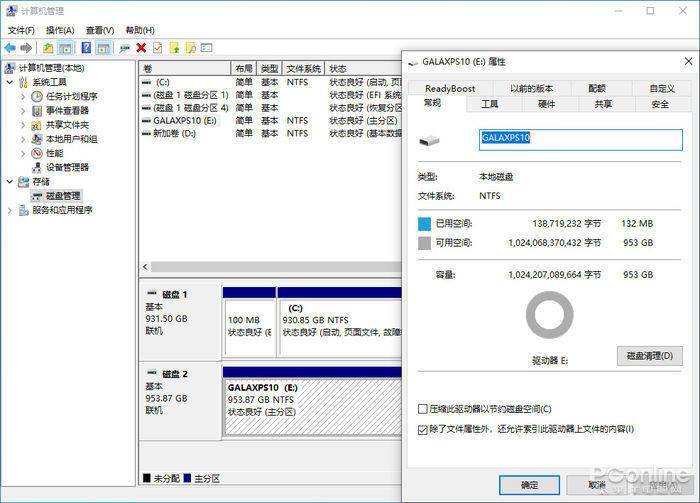Click the 磁盘清理(D) button
The height and width of the screenshot is (503, 700).
click(650, 356)
